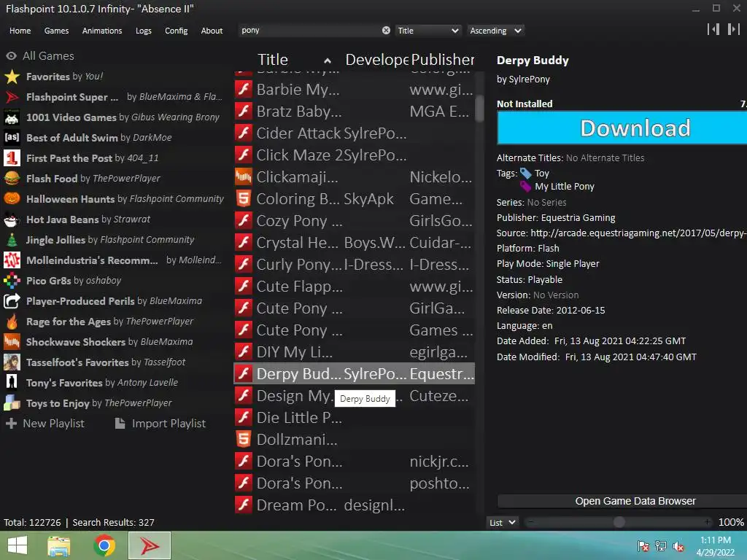The height and width of the screenshot is (560, 747).
Task: Click the 1001 Video Games playlist icon
Action: (x=12, y=117)
